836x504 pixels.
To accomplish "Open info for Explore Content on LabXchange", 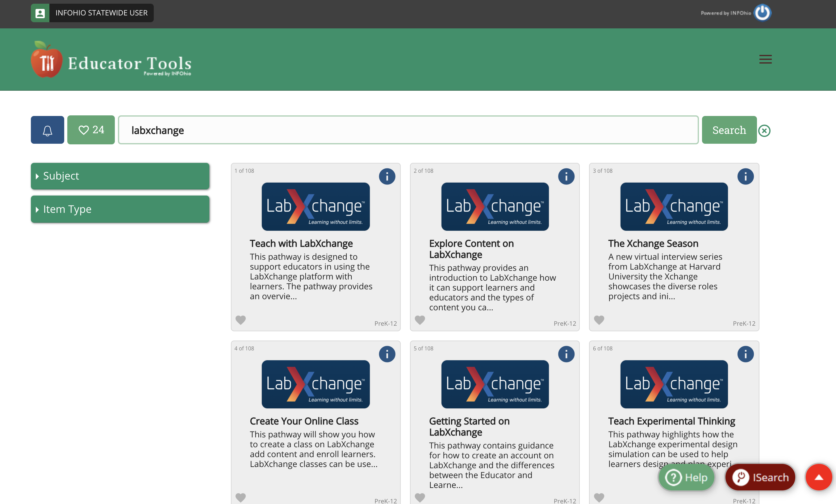I will pos(566,176).
